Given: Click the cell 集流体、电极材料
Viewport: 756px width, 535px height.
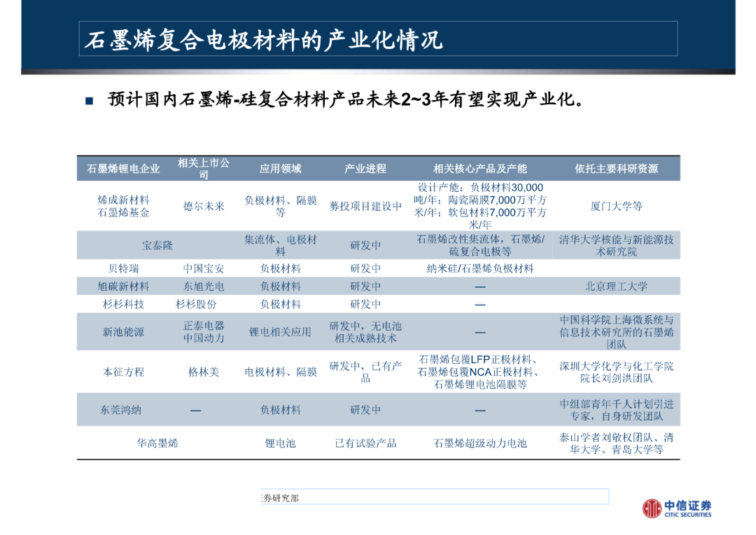Looking at the screenshot, I should tap(280, 246).
